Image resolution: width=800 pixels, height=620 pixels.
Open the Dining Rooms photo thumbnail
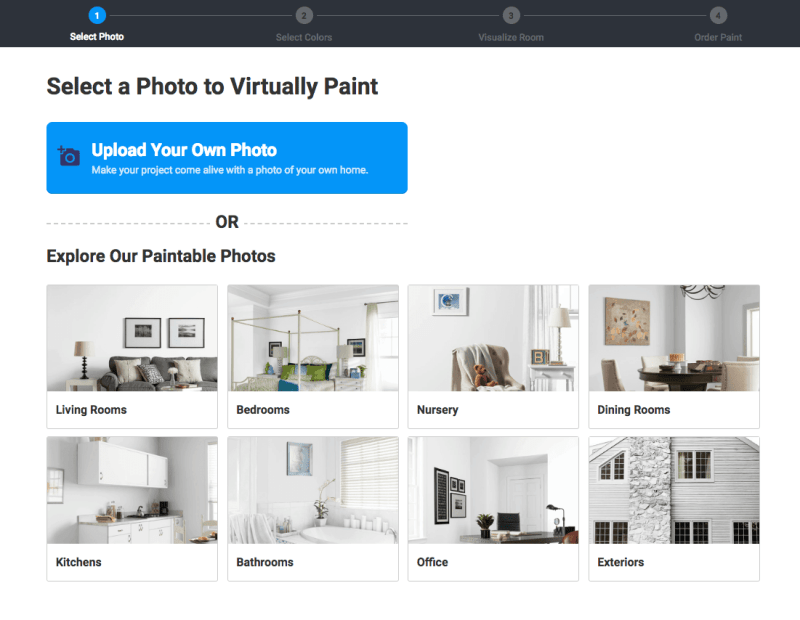click(674, 338)
